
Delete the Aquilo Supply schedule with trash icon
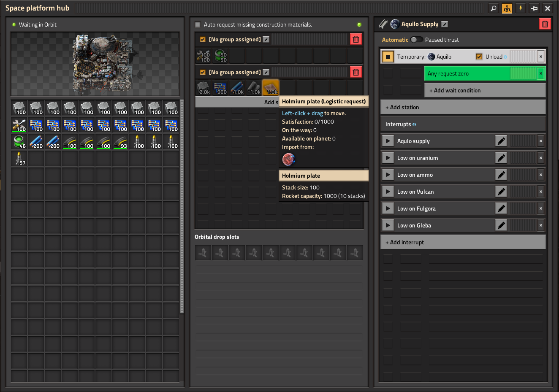click(x=545, y=24)
